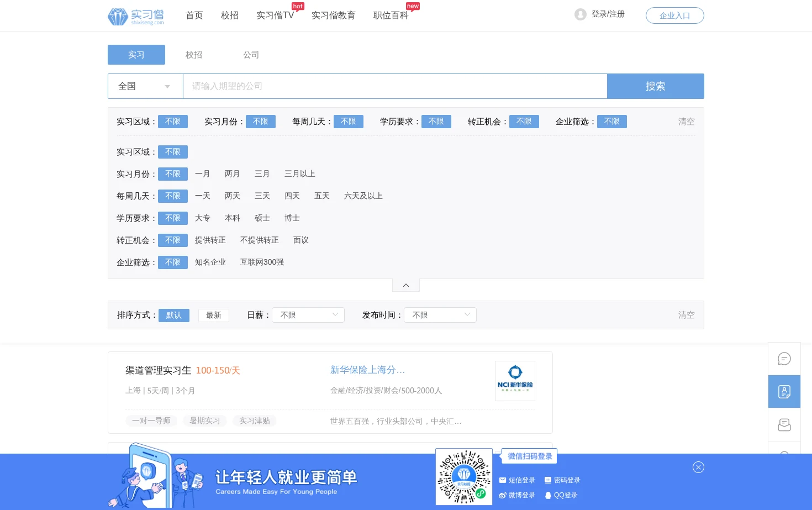Select 本科 education requirement
The height and width of the screenshot is (510, 812).
[x=233, y=218]
